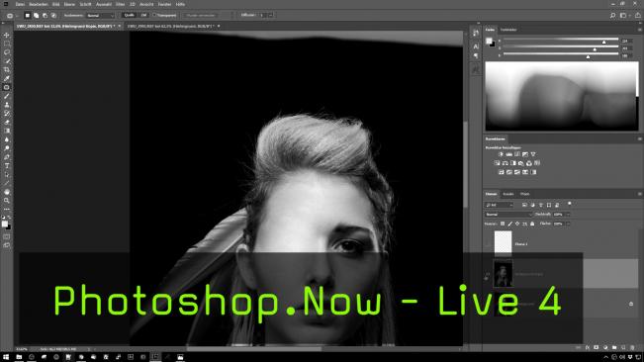
Task: Select the Zoom tool
Action: (x=7, y=201)
